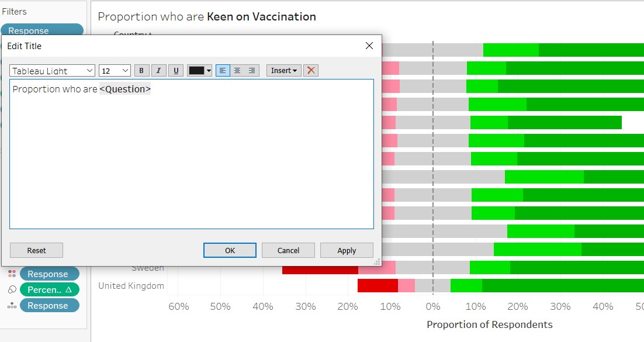
Task: Click the Reset button in Edit Title
Action: click(x=36, y=250)
